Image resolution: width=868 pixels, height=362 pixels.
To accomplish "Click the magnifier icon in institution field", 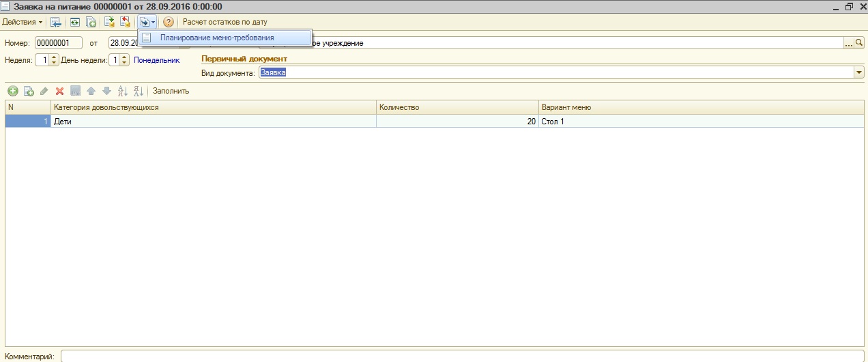I will point(859,43).
